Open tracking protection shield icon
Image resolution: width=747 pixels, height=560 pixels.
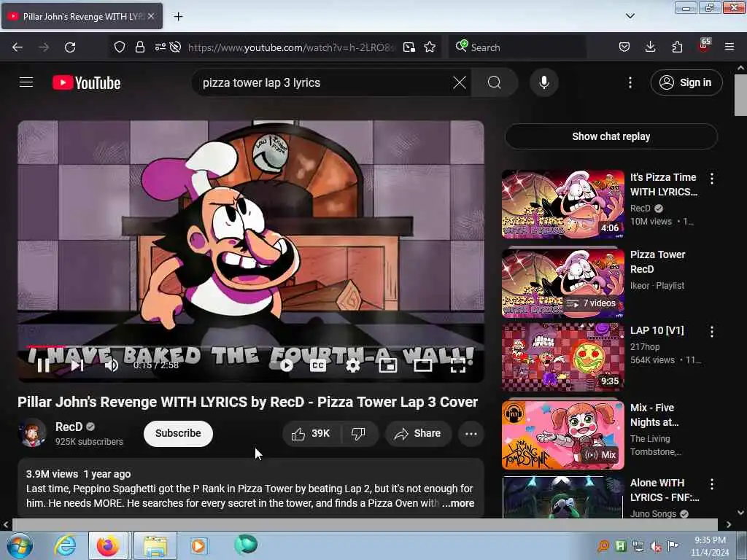point(119,47)
